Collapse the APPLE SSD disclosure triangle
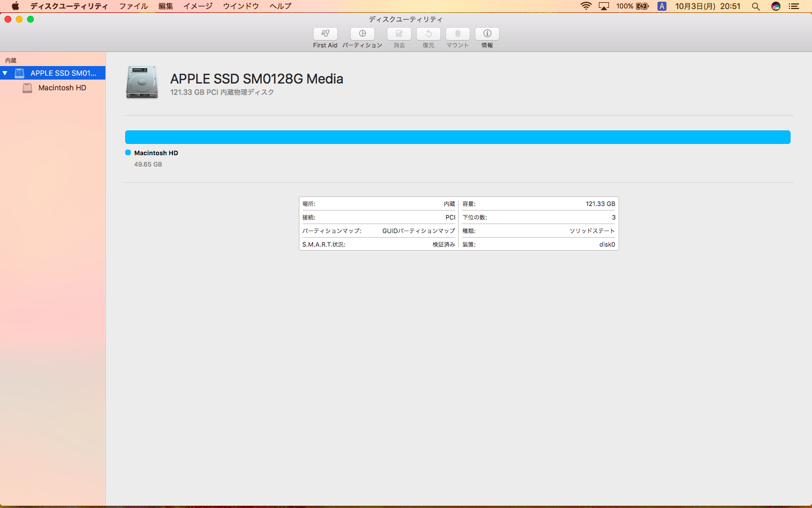The width and height of the screenshot is (812, 508). click(x=5, y=73)
